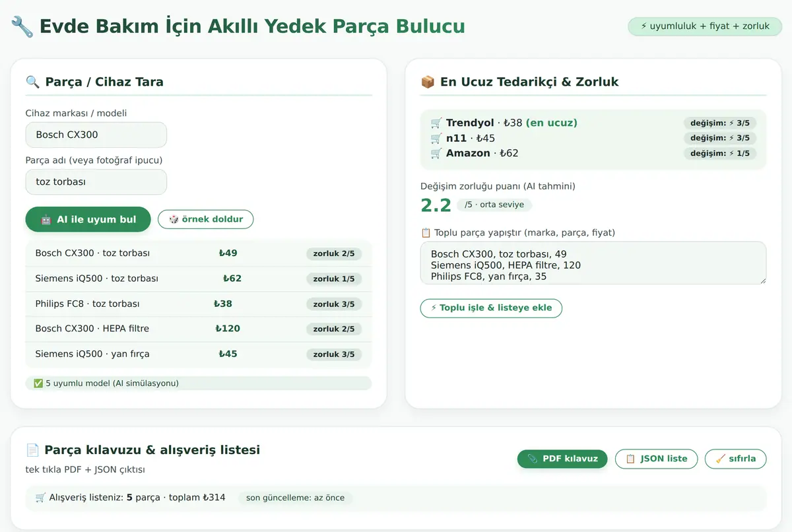The image size is (792, 532).
Task: Click the 'AI ile uyum bul' button
Action: coord(88,220)
